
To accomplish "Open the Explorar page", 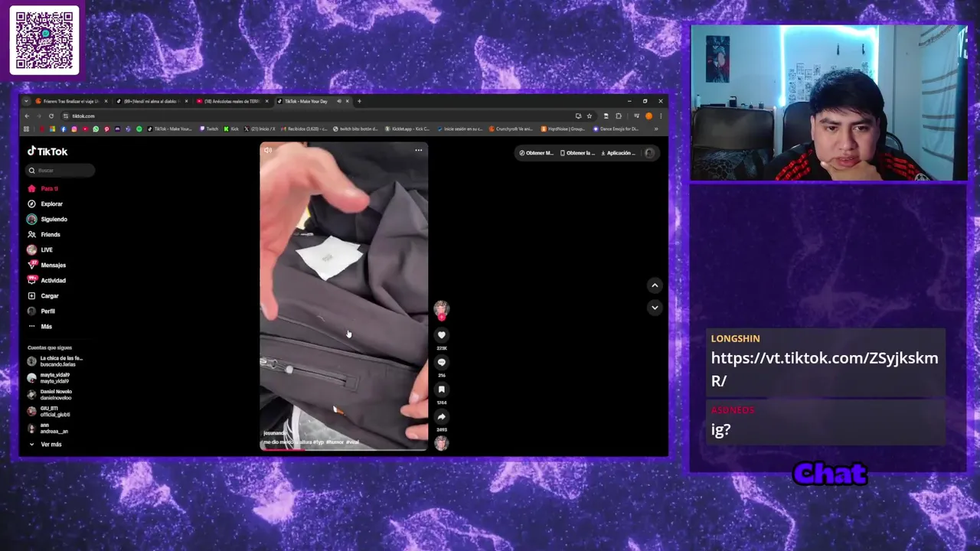I will click(x=45, y=204).
